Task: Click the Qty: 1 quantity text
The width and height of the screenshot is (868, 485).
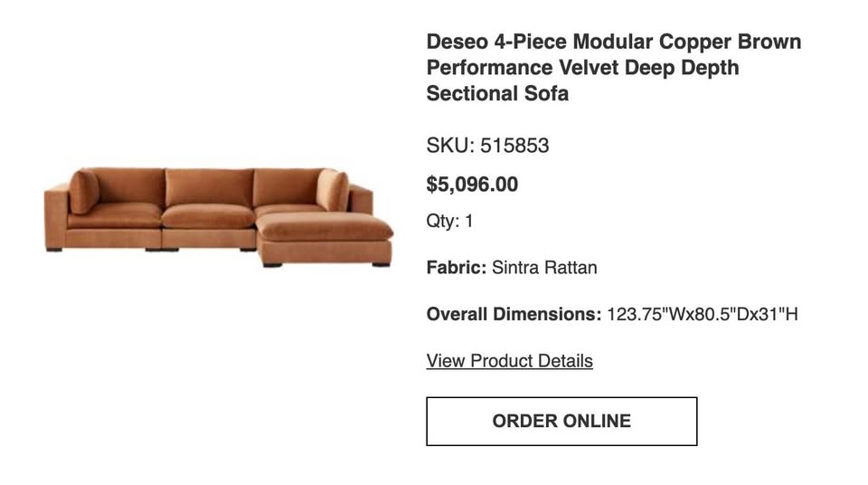Action: pos(449,221)
